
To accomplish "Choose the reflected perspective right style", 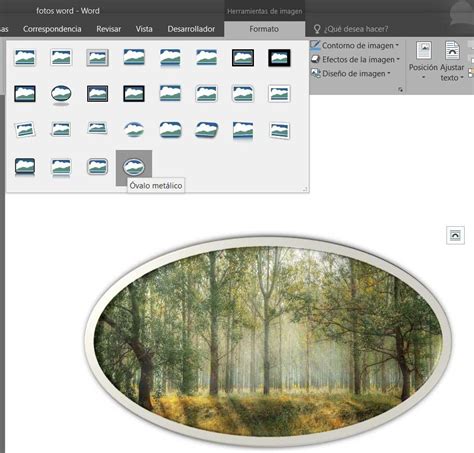I will pos(243,131).
